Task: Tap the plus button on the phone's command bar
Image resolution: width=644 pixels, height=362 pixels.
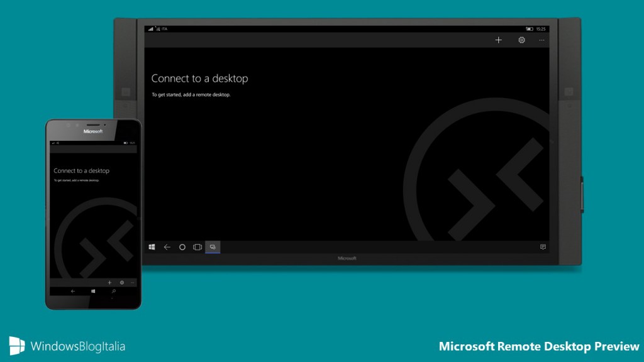Action: 110,283
